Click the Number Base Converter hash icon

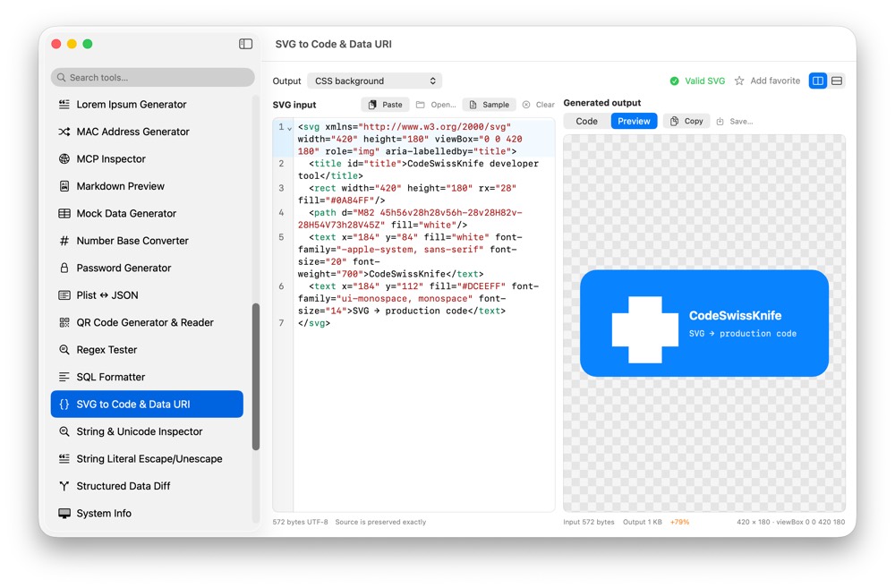[64, 241]
